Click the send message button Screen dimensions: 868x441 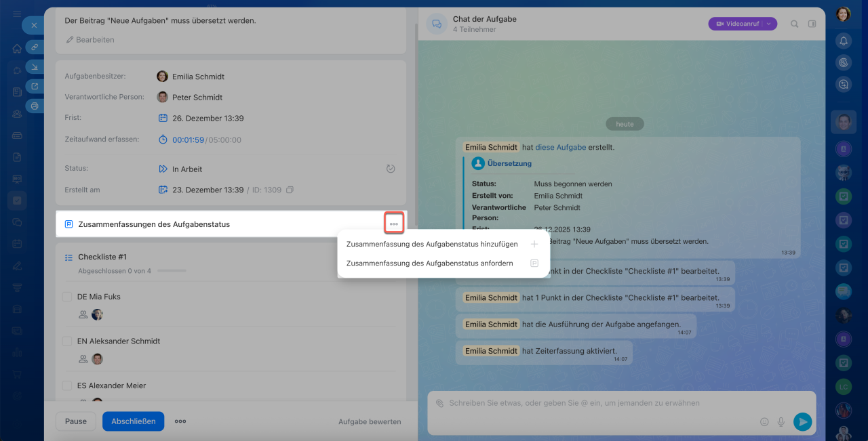(x=802, y=422)
